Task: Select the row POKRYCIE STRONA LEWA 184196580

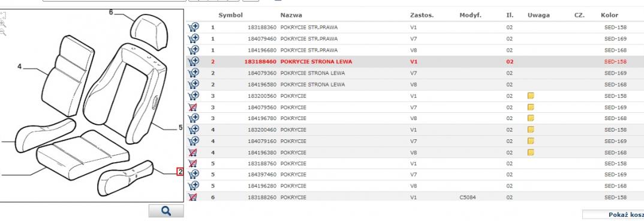Action: pyautogui.click(x=415, y=84)
